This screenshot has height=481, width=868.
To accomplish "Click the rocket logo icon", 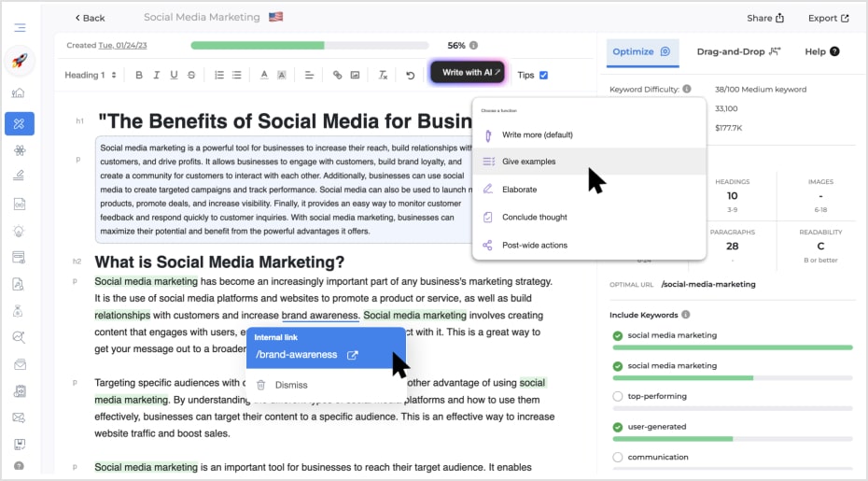I will 20,60.
